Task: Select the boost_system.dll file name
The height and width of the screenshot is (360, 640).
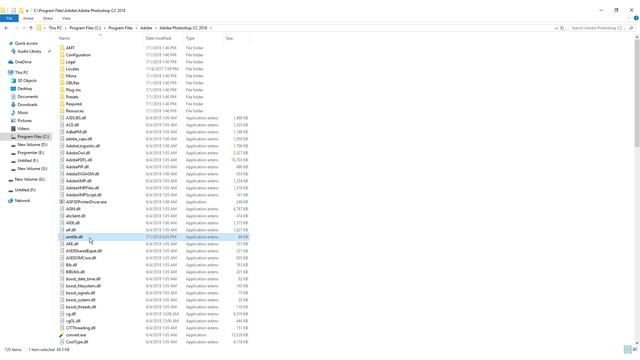Action: 80,300
